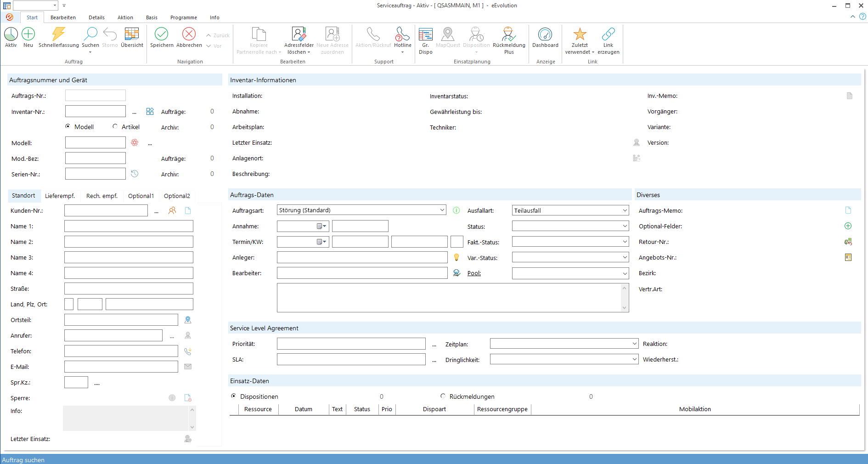Open the help question mark icon

click(x=862, y=17)
